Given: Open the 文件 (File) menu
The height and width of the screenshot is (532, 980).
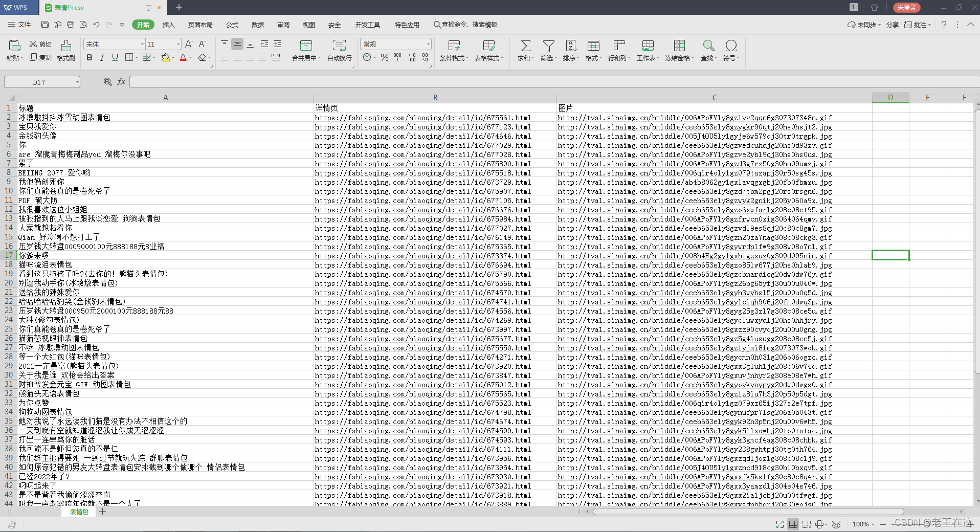Looking at the screenshot, I should coord(19,25).
